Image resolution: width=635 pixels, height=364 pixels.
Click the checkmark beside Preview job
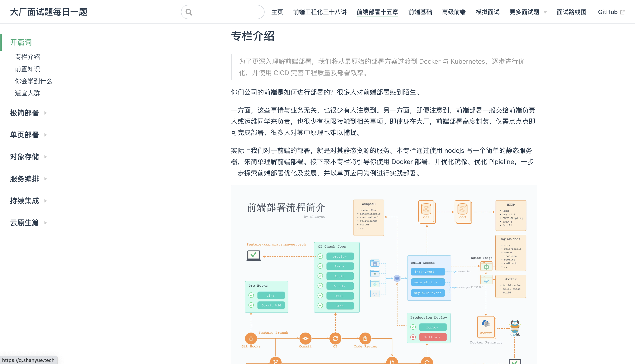tap(320, 256)
